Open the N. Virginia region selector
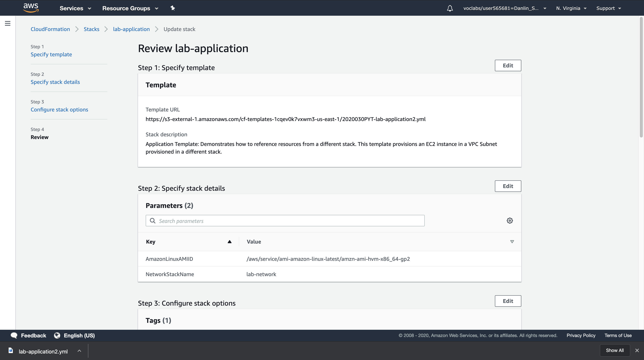Viewport: 644px width, 360px height. (x=571, y=8)
